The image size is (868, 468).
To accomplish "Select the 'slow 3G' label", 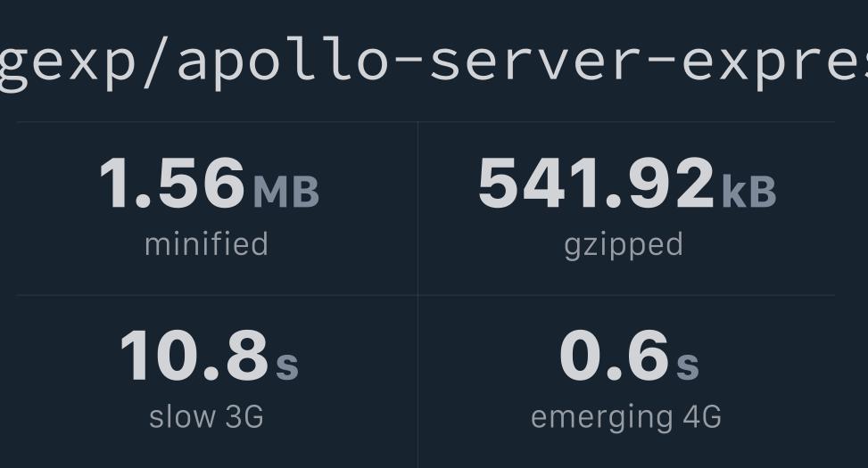I will click(206, 416).
